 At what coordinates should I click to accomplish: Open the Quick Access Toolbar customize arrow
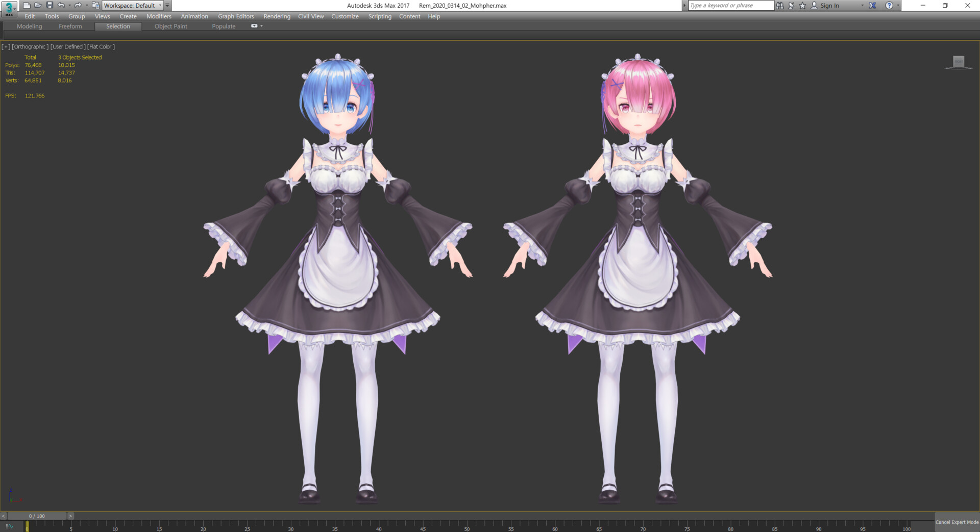click(x=167, y=6)
